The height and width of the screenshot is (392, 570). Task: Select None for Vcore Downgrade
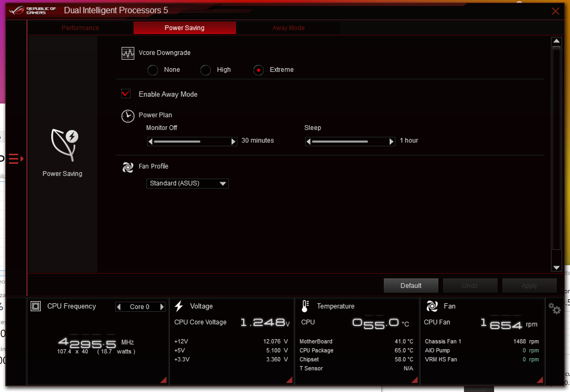pyautogui.click(x=153, y=70)
